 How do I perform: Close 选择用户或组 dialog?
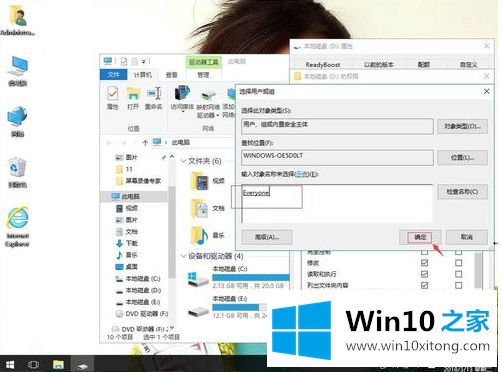(x=487, y=91)
